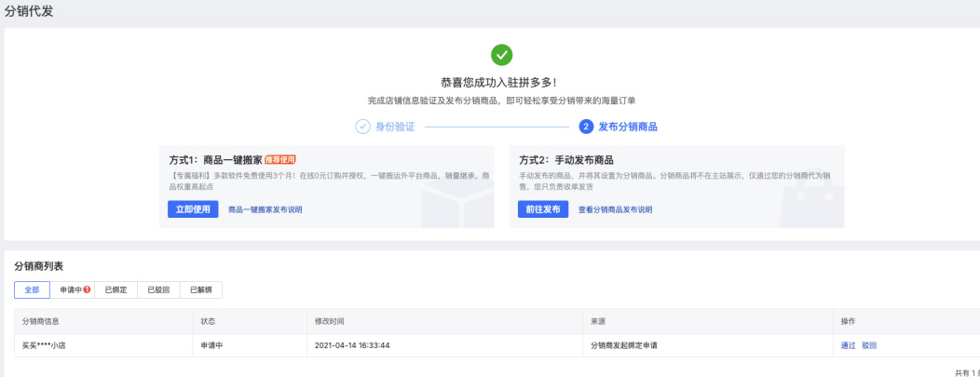Click the step 2 circle icon
This screenshot has width=980, height=377.
tap(586, 127)
